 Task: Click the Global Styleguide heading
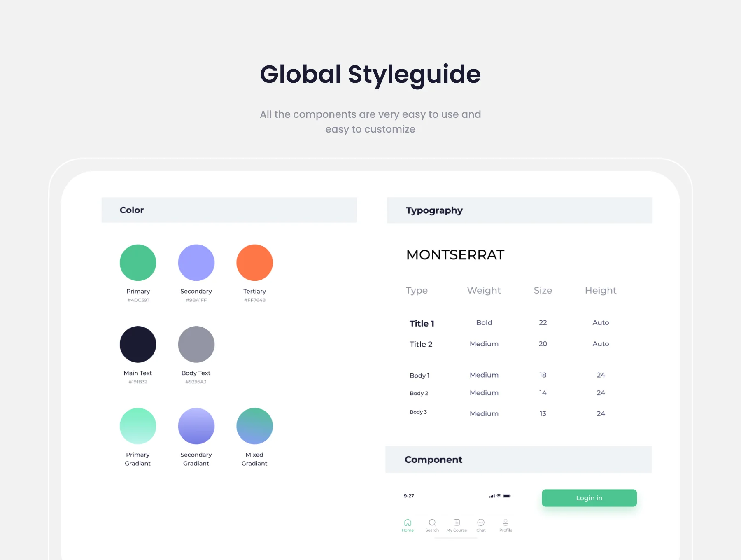[x=370, y=75]
